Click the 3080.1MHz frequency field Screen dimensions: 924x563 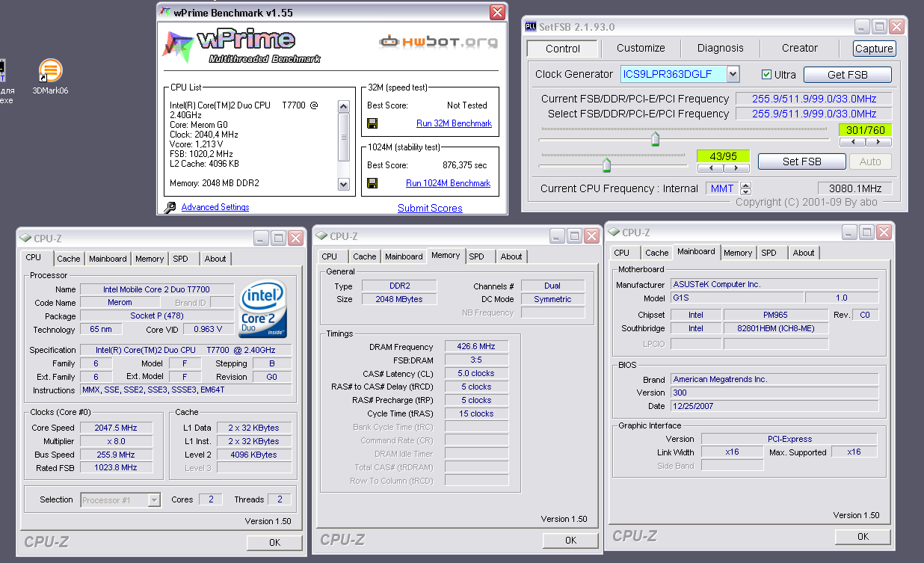pos(855,188)
